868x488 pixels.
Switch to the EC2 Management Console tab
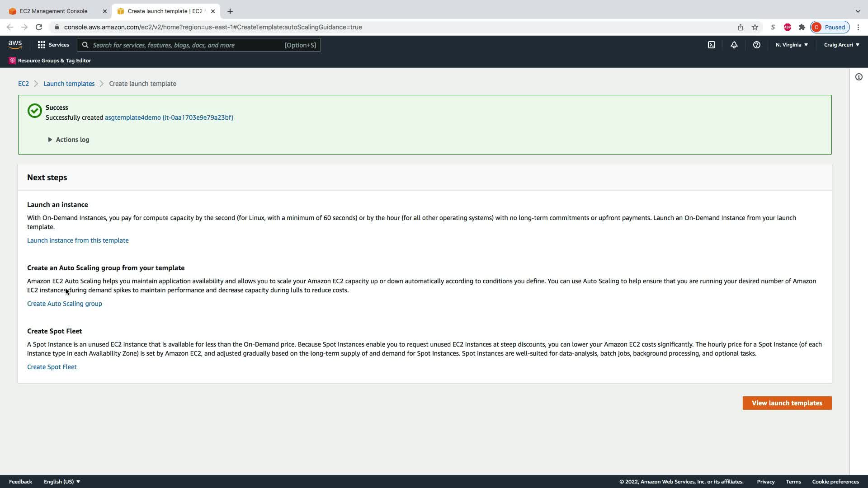(x=53, y=11)
